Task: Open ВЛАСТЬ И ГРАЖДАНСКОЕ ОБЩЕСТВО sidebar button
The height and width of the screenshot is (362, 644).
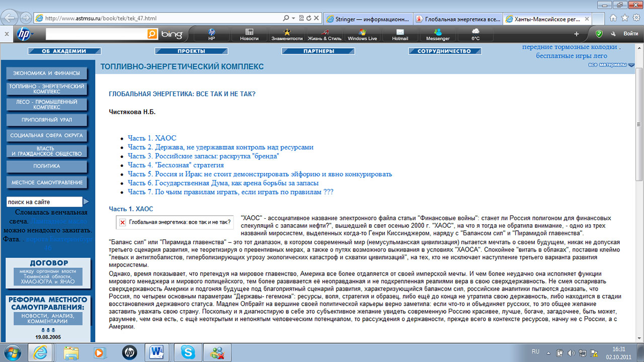Action: point(46,151)
